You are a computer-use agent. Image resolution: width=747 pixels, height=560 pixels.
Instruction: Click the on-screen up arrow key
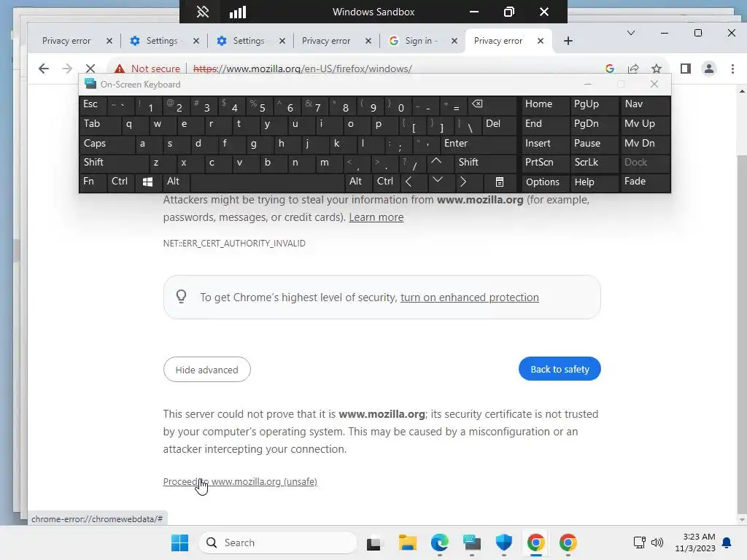coord(436,162)
